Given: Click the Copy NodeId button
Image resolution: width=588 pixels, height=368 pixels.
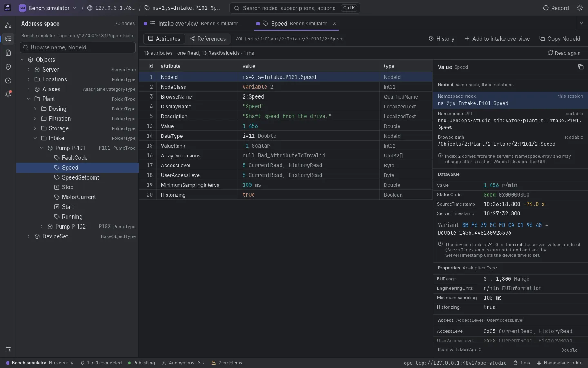Looking at the screenshot, I should (x=560, y=39).
